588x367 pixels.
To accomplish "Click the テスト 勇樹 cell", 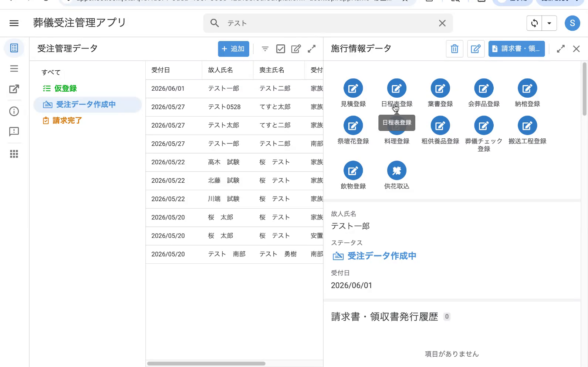I will [x=278, y=254].
